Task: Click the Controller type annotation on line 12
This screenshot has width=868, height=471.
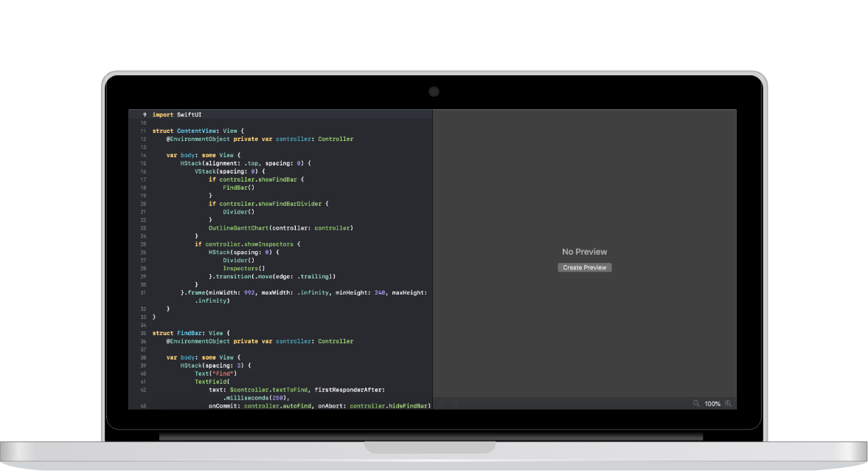Action: 336,139
